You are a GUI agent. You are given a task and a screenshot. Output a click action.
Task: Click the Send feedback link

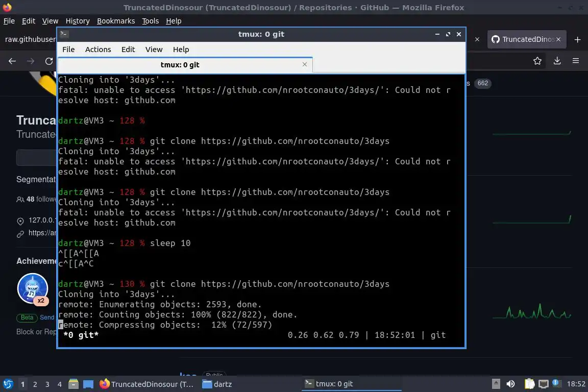click(x=47, y=317)
